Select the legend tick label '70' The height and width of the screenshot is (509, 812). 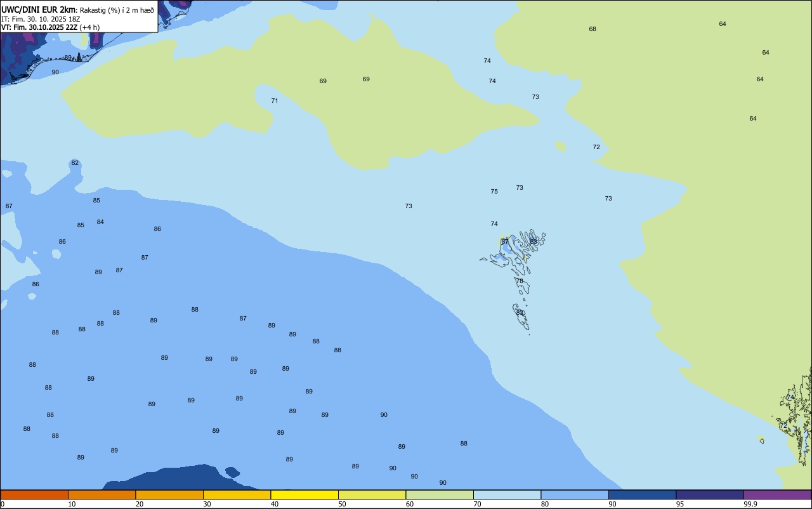point(477,504)
